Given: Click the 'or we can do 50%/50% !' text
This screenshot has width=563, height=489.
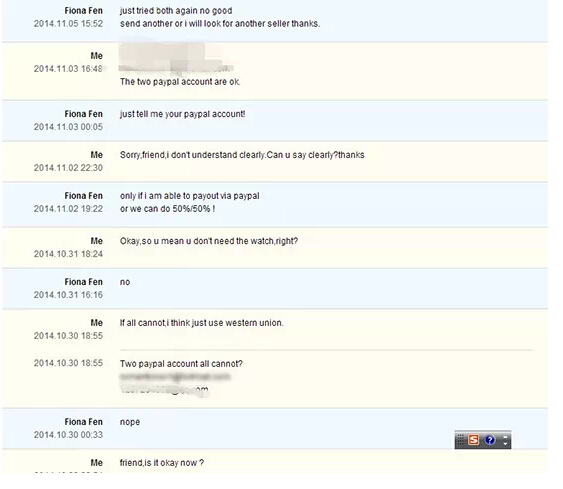Looking at the screenshot, I should coord(167,209).
